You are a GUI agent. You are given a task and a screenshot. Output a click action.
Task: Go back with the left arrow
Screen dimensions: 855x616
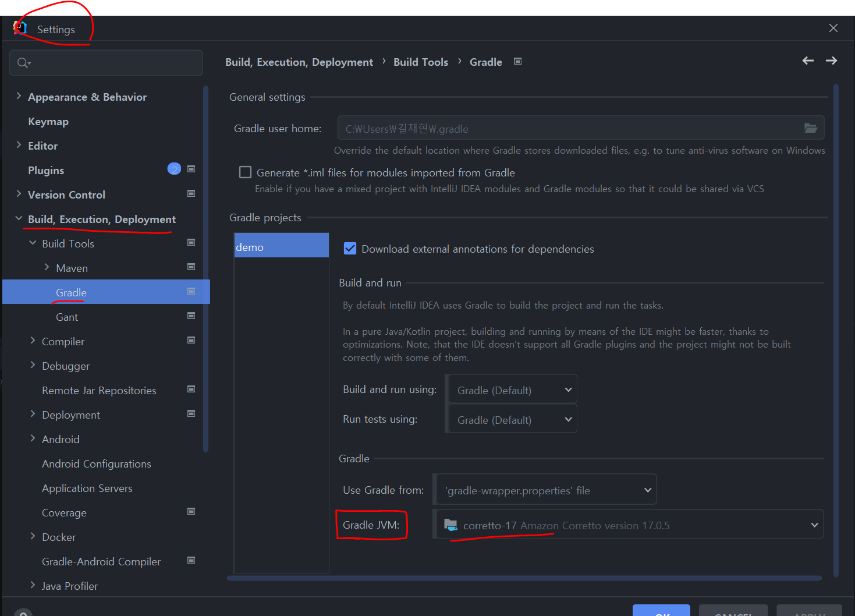click(808, 61)
